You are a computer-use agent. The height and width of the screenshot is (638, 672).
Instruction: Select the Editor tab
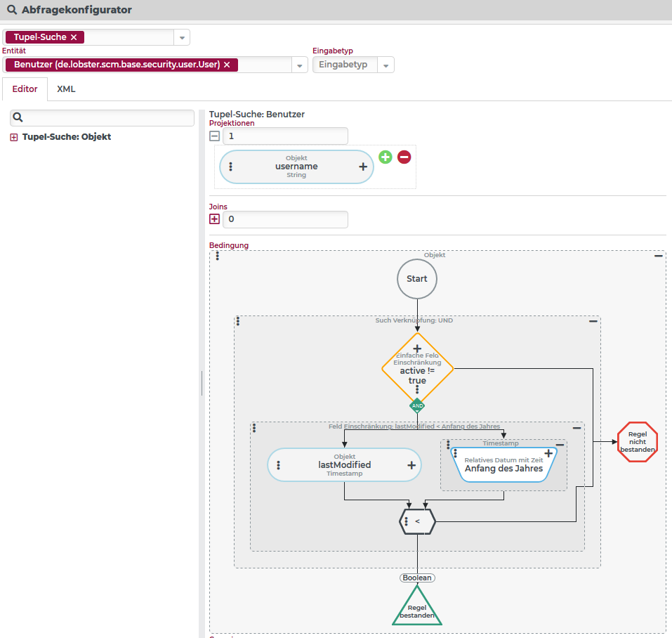point(25,89)
